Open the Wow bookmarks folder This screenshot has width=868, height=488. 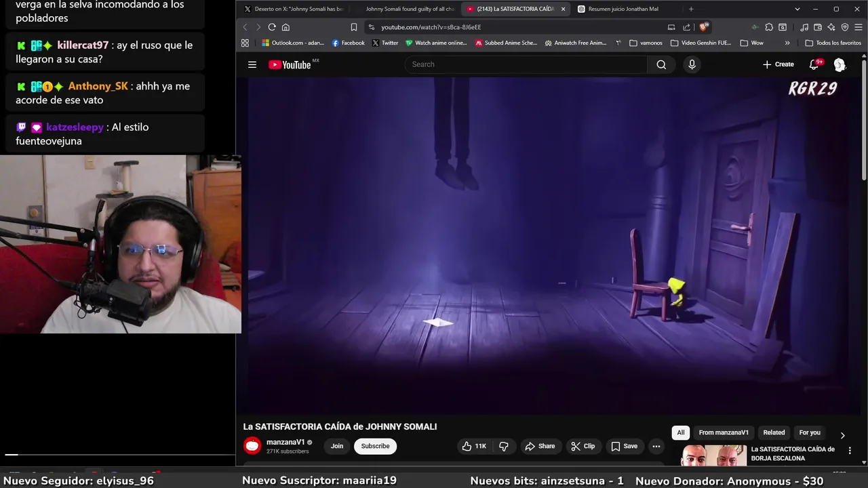pyautogui.click(x=751, y=43)
